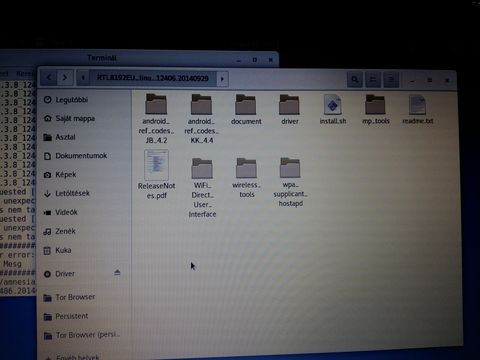Show earlier path segments with left arrow
Image resolution: width=480 pixels, height=360 pixels.
coord(83,78)
